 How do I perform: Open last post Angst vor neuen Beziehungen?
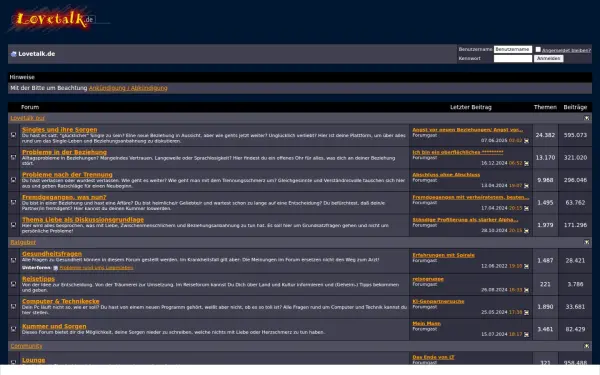pos(468,130)
